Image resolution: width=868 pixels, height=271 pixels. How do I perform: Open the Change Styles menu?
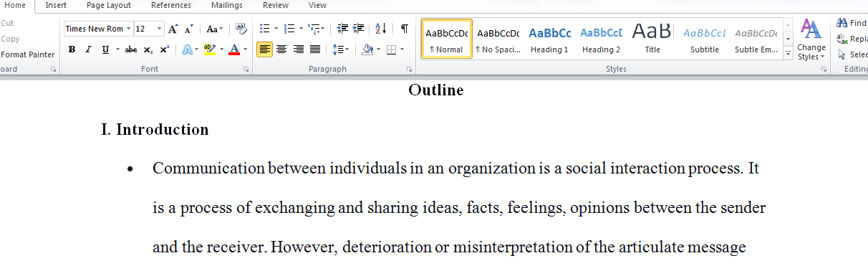click(811, 39)
